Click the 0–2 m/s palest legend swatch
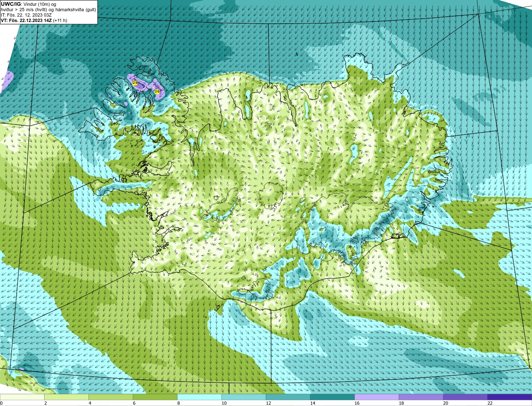This screenshot has width=532, height=406. pos(22,397)
